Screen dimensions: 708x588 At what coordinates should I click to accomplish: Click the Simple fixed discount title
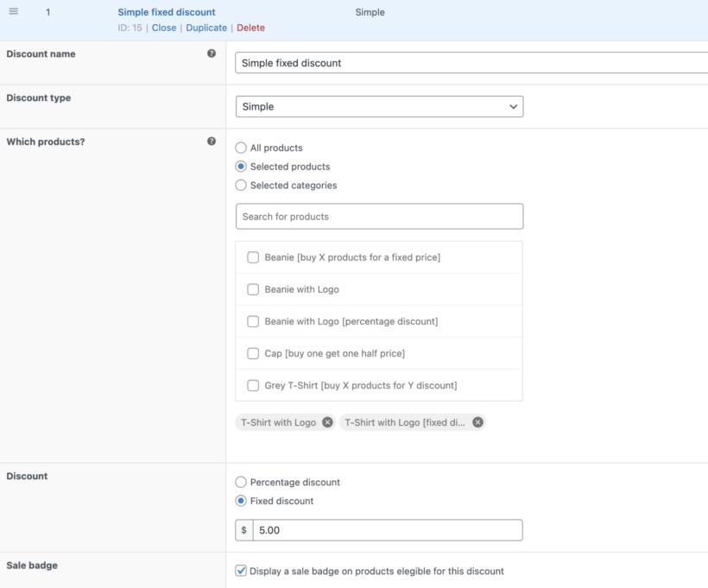click(x=166, y=11)
